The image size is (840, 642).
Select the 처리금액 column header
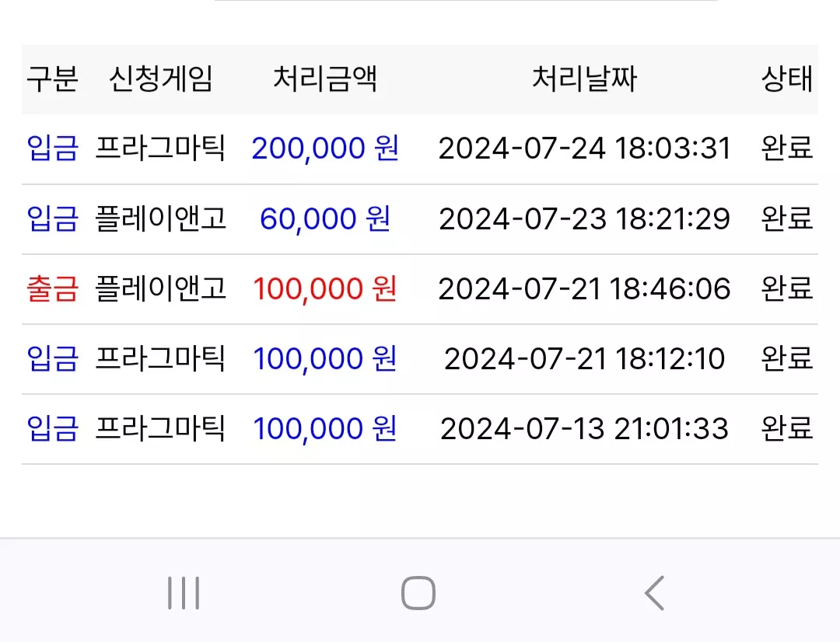tap(325, 79)
